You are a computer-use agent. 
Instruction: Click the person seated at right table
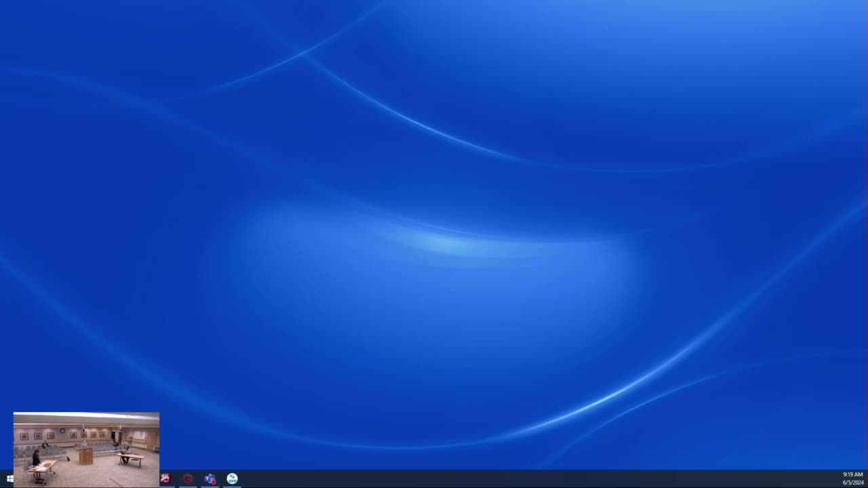125,452
